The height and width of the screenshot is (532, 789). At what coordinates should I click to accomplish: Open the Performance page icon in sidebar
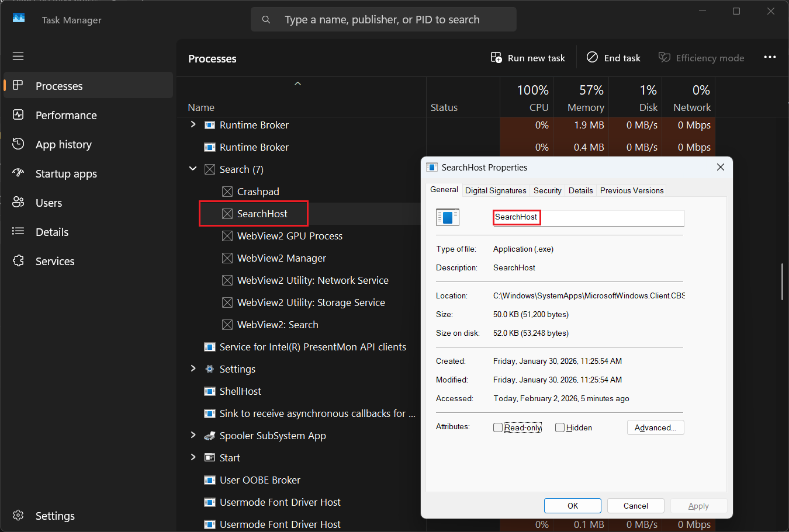coord(18,115)
